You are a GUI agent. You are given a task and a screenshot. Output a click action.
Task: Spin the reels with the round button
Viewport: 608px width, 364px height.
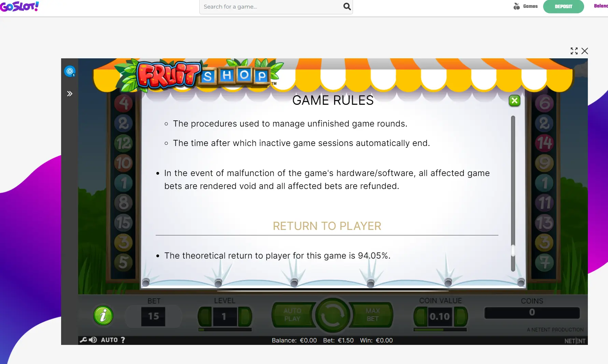[332, 315]
